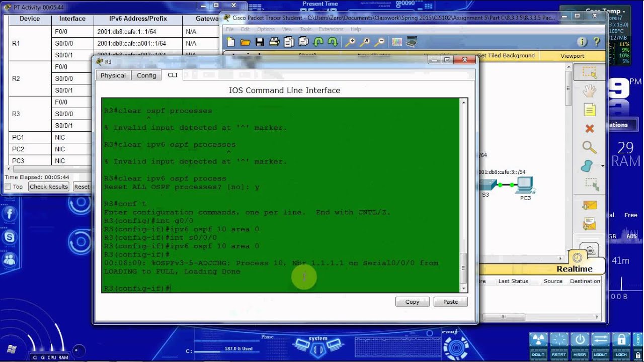Viewport: 644px width, 362px height.
Task: Open the Edit menu in Packet Tracer
Action: tap(245, 29)
